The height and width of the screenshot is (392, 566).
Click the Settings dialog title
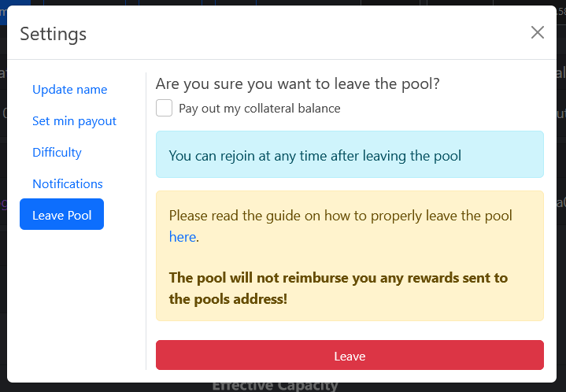(53, 34)
